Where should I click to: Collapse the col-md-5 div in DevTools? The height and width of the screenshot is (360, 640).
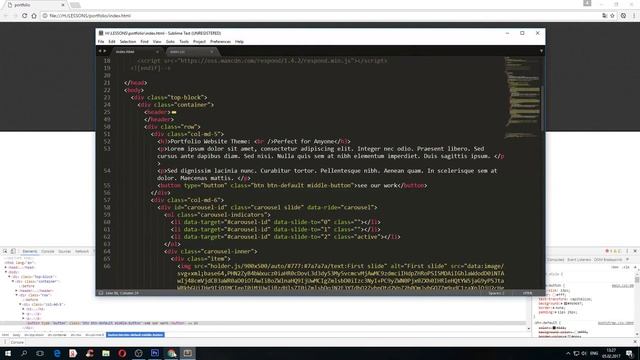tap(20, 304)
